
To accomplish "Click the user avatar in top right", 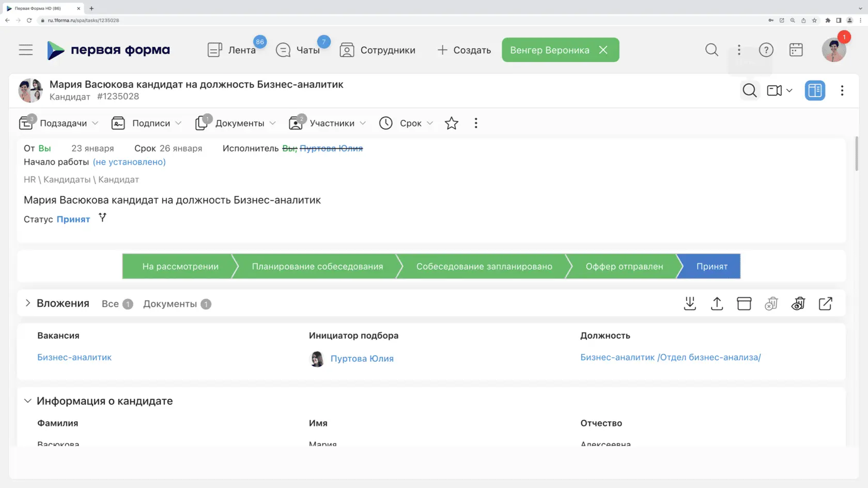I will [833, 50].
